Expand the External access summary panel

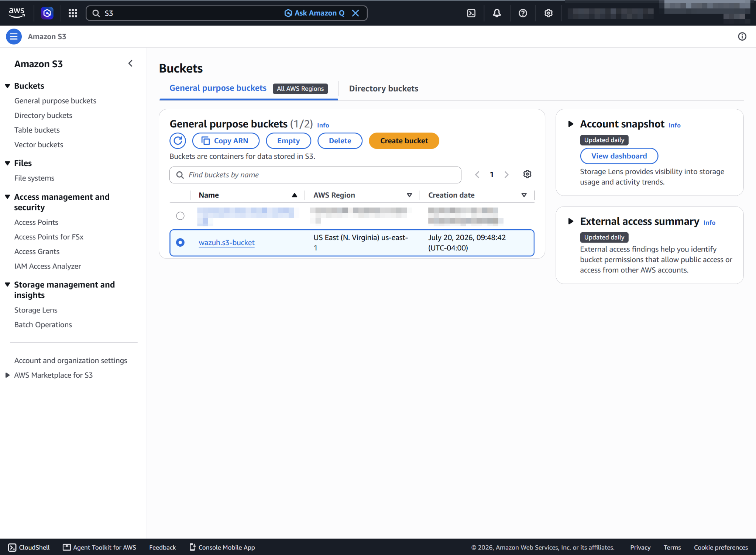[571, 222]
